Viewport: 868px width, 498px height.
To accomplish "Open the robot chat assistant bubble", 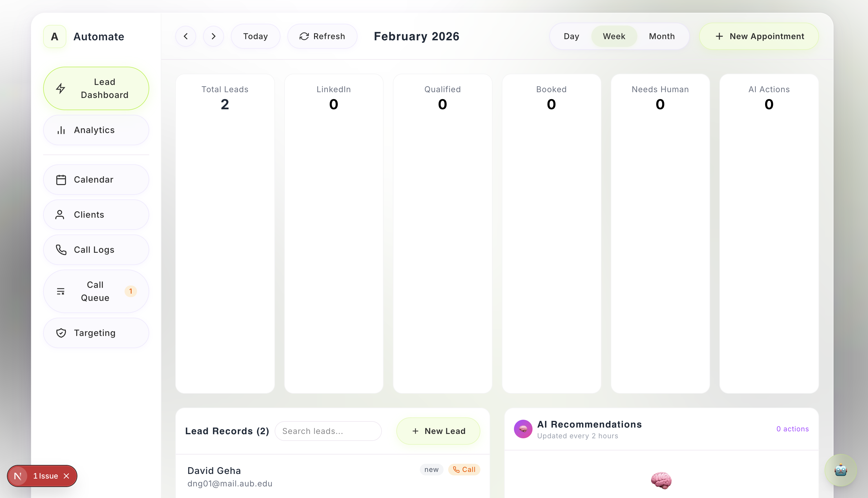I will pyautogui.click(x=840, y=470).
